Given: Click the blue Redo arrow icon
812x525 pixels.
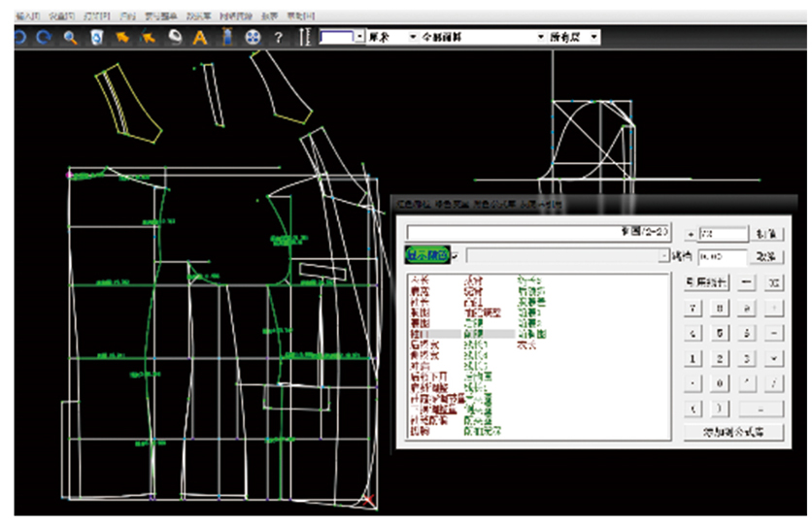Looking at the screenshot, I should [45, 37].
